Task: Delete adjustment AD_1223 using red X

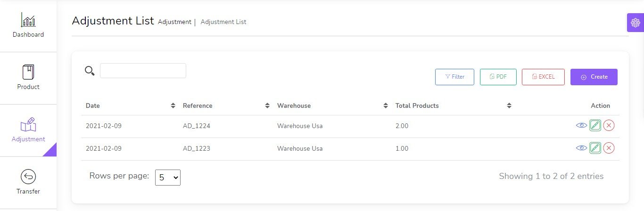Action: coord(609,148)
